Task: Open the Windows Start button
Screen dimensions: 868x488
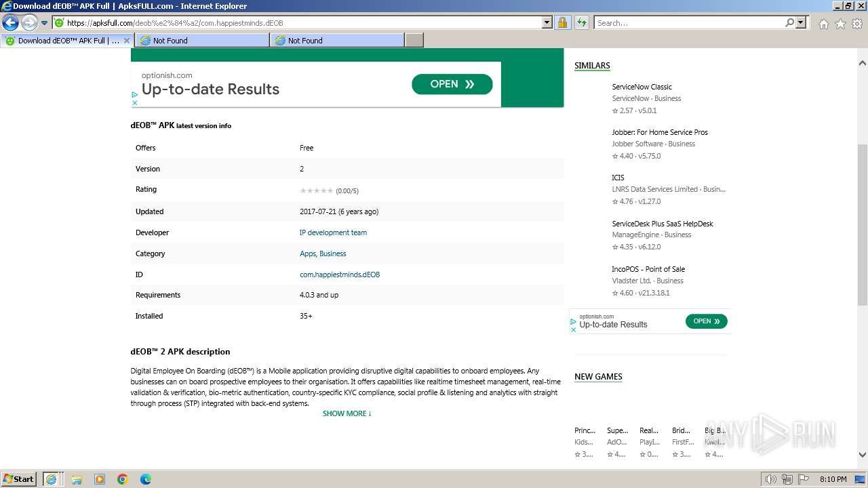Action: pos(19,479)
